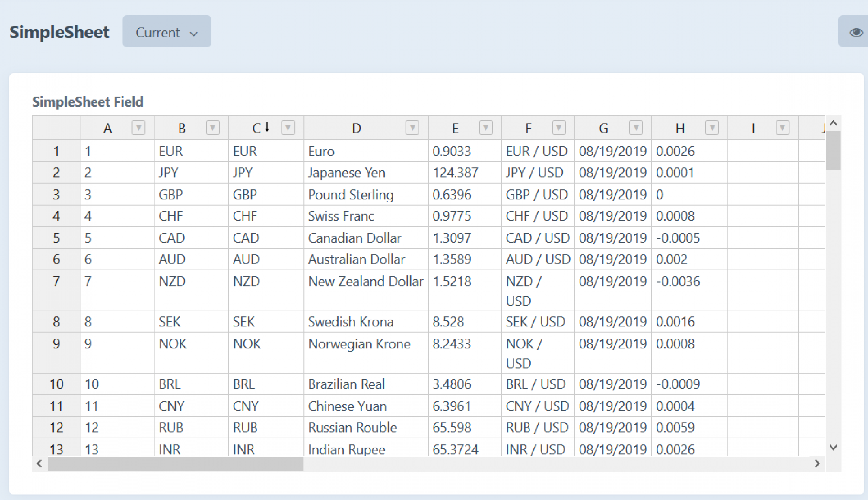Select the cell 'Chinese Yuan'
Screen dimensions: 868x500
[366, 406]
